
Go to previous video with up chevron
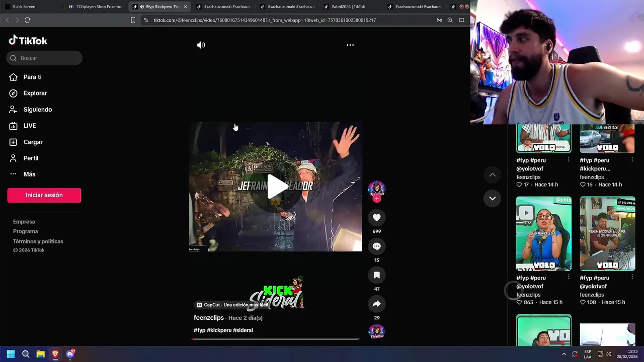[x=493, y=175]
